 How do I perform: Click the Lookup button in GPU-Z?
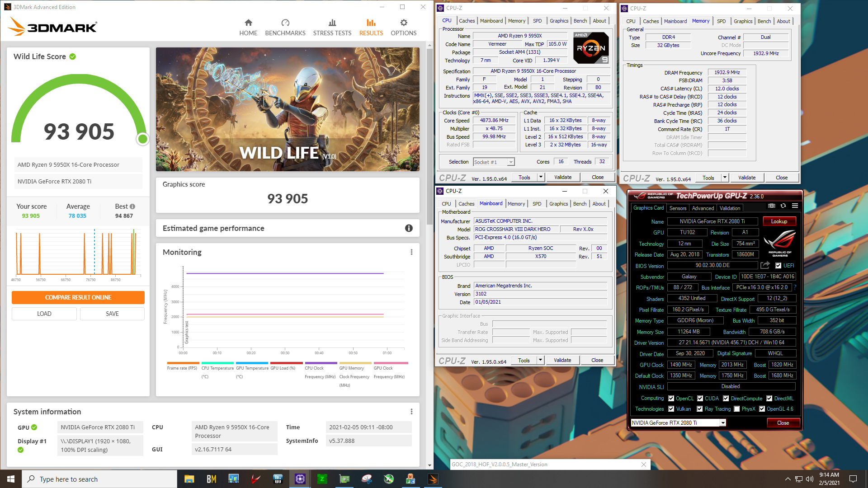click(779, 221)
